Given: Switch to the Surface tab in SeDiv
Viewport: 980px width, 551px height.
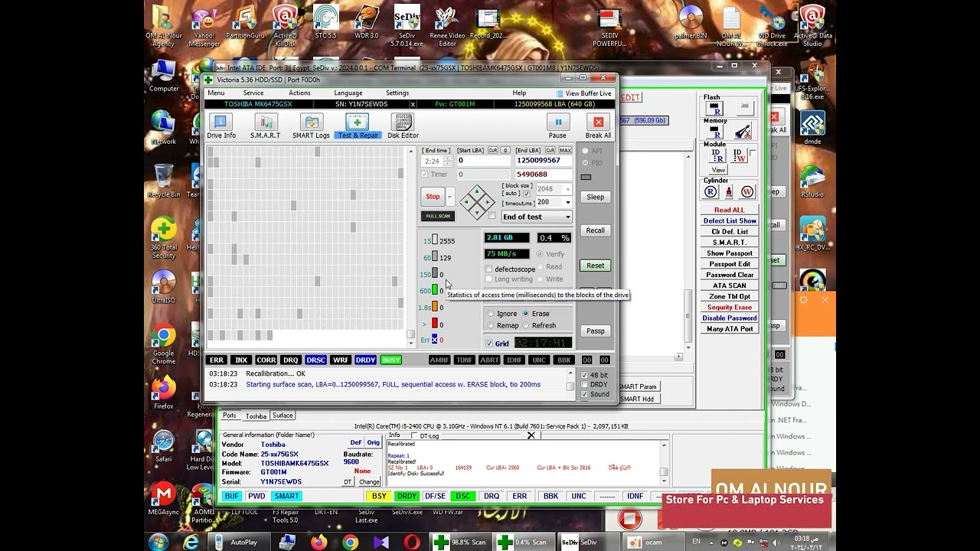Looking at the screenshot, I should (283, 416).
